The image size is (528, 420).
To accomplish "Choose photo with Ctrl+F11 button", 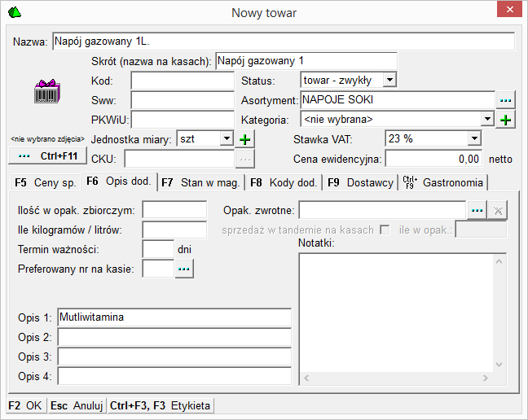I will (46, 155).
